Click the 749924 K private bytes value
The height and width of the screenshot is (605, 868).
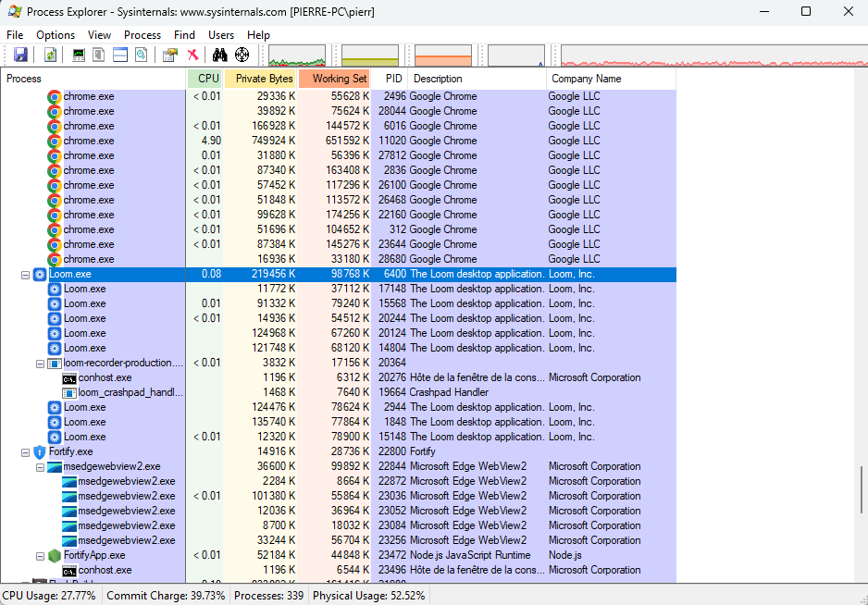(x=274, y=141)
